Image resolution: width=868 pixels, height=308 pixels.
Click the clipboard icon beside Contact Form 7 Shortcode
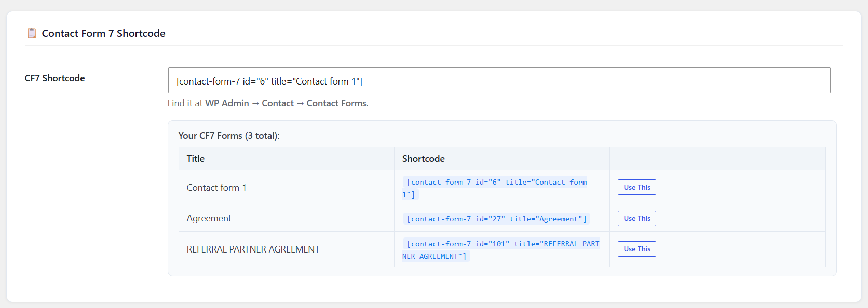click(32, 33)
